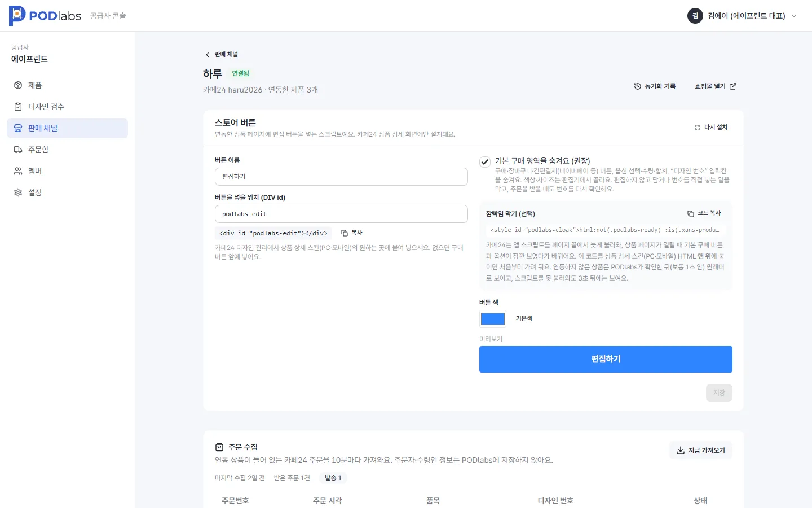Click the 주문 수집 section icon
Screen dimensions: 812x508
[219, 447]
